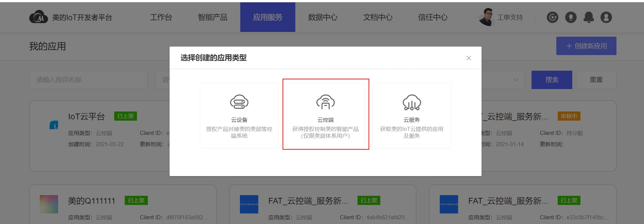This screenshot has height=224, width=644.
Task: Open the 美的Q111111 application title
Action: (x=91, y=201)
